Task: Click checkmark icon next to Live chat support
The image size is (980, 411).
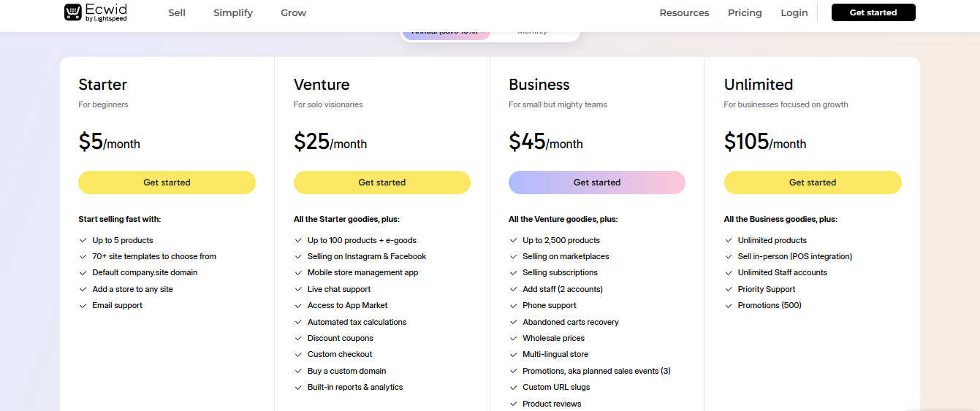Action: pyautogui.click(x=298, y=289)
